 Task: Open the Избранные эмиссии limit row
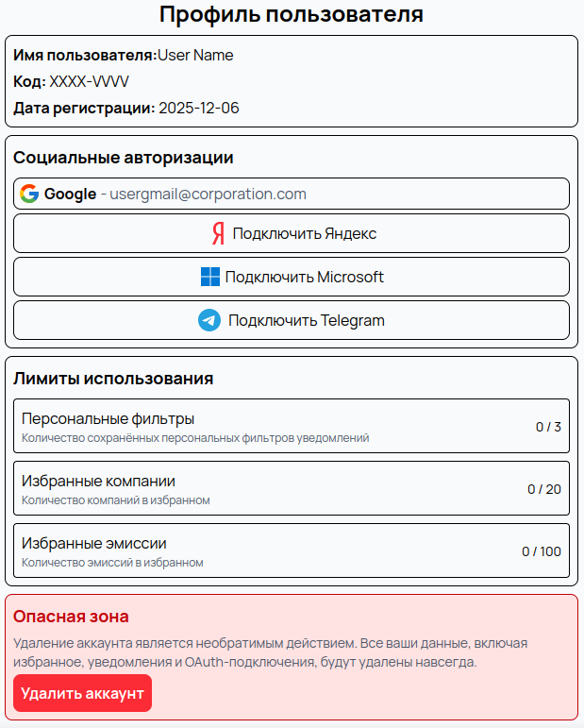292,550
